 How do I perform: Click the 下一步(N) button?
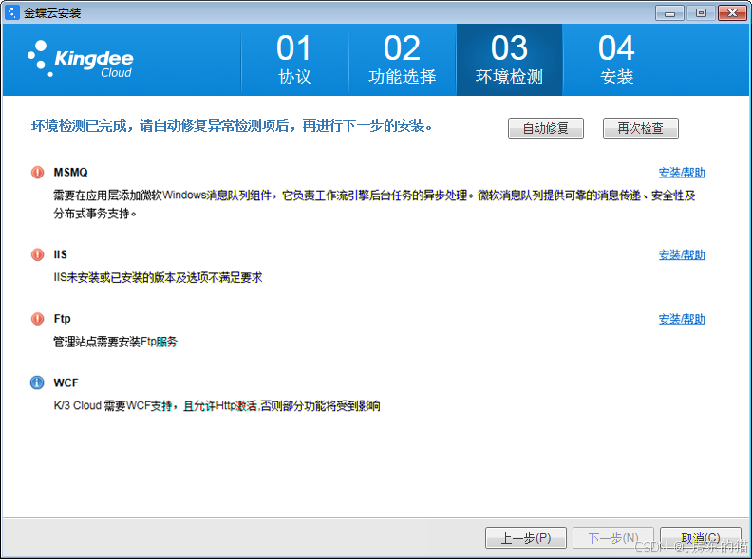coord(613,538)
